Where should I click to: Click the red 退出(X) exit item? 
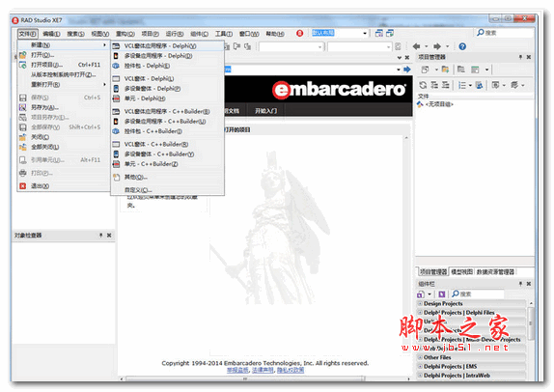[64, 186]
